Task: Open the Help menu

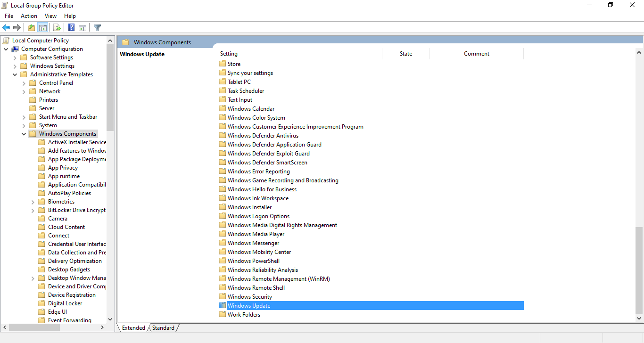Action: pos(70,16)
